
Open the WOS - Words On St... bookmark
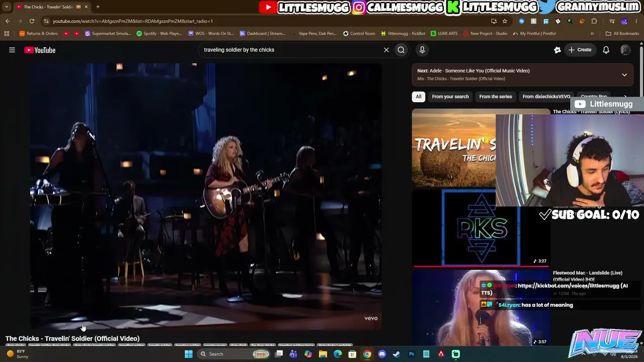tap(211, 34)
